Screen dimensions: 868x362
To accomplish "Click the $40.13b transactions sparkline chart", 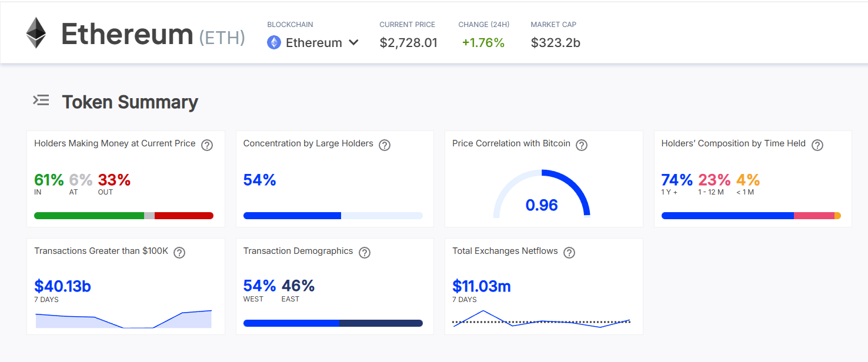I will [123, 319].
